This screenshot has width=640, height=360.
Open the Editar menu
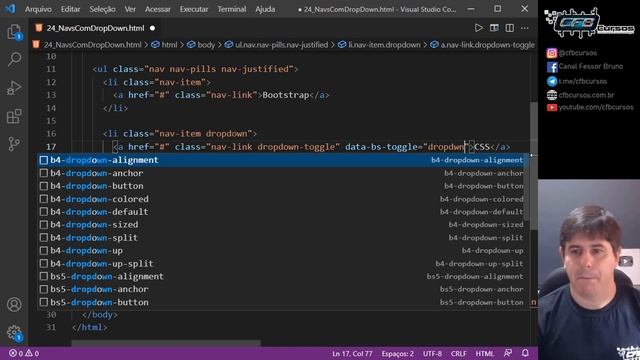(70, 9)
